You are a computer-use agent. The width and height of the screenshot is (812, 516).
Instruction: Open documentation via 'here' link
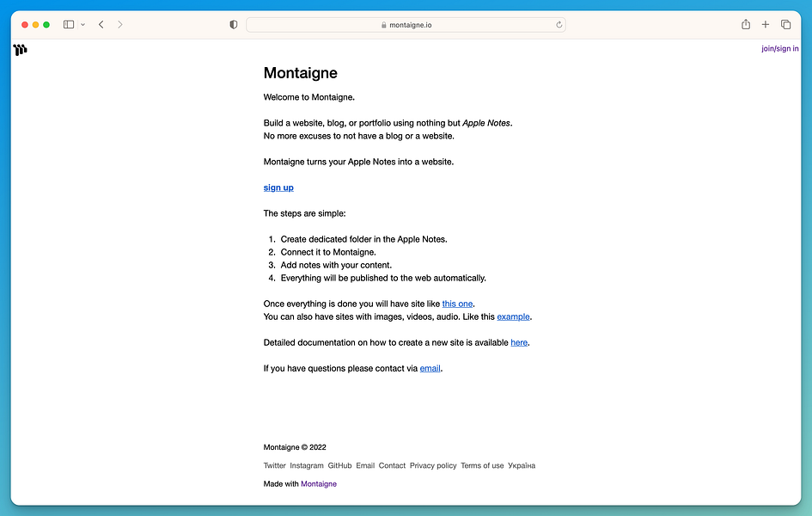point(519,342)
